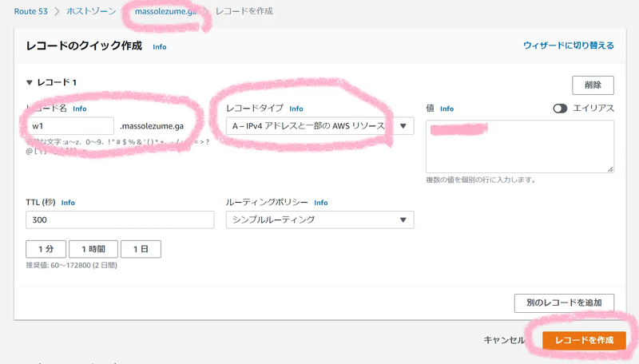Image resolution: width=639 pixels, height=364 pixels.
Task: Open Info link beside ルーティングポリシー
Action: (321, 203)
